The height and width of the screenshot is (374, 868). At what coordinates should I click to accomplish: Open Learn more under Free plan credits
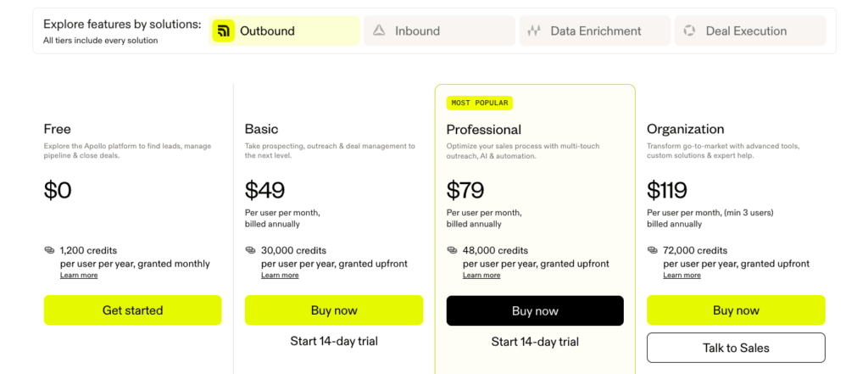(x=78, y=276)
